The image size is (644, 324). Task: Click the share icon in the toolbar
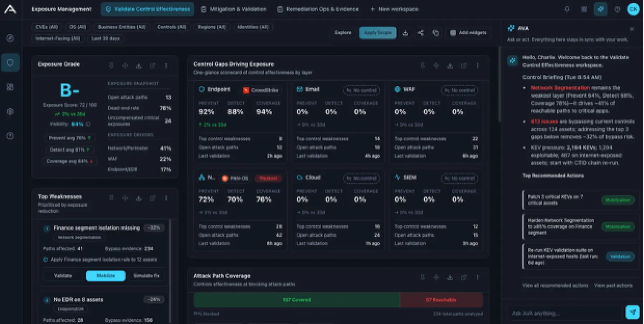point(421,33)
